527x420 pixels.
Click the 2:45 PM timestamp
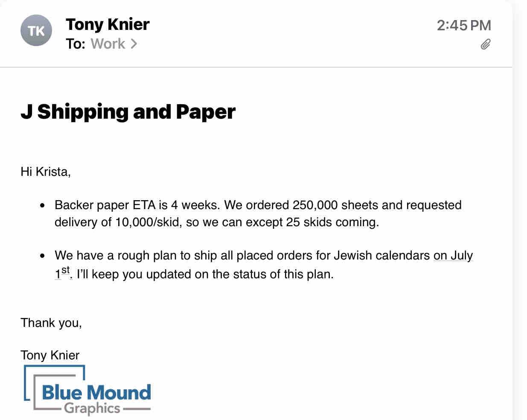tap(464, 25)
